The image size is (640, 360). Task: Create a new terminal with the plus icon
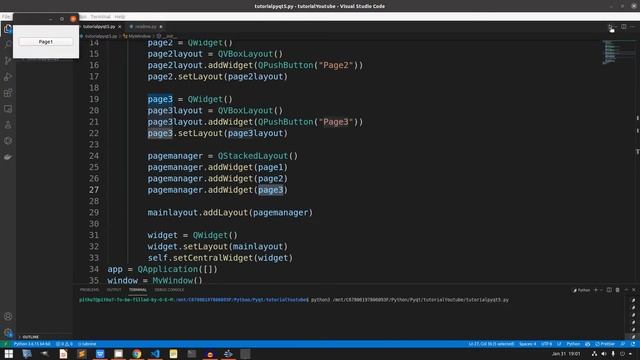596,290
